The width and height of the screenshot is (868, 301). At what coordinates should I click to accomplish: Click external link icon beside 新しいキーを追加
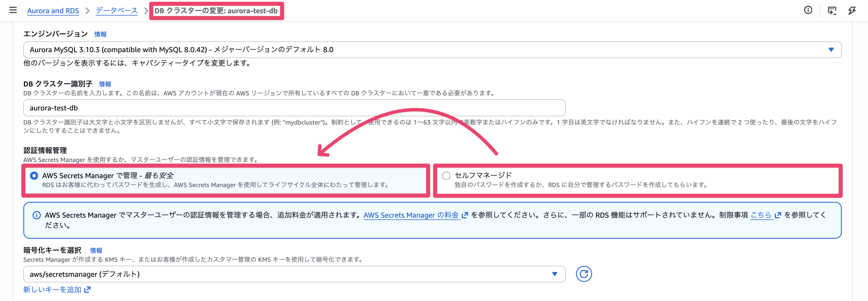tap(87, 289)
